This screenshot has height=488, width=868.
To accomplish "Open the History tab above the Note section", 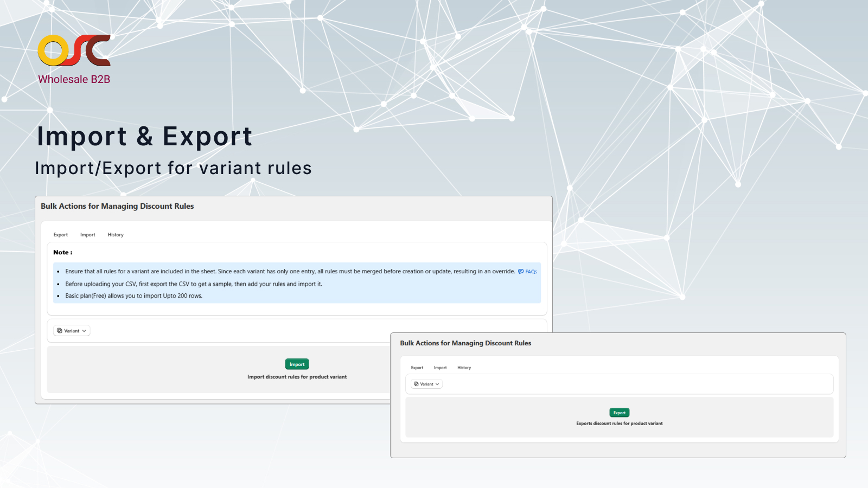I will point(116,235).
